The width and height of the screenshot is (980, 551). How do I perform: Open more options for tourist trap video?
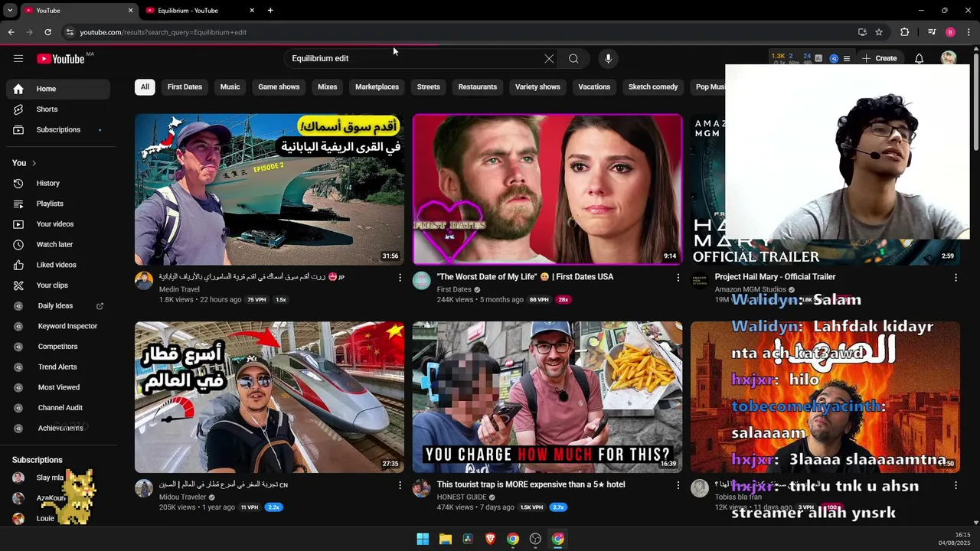678,485
